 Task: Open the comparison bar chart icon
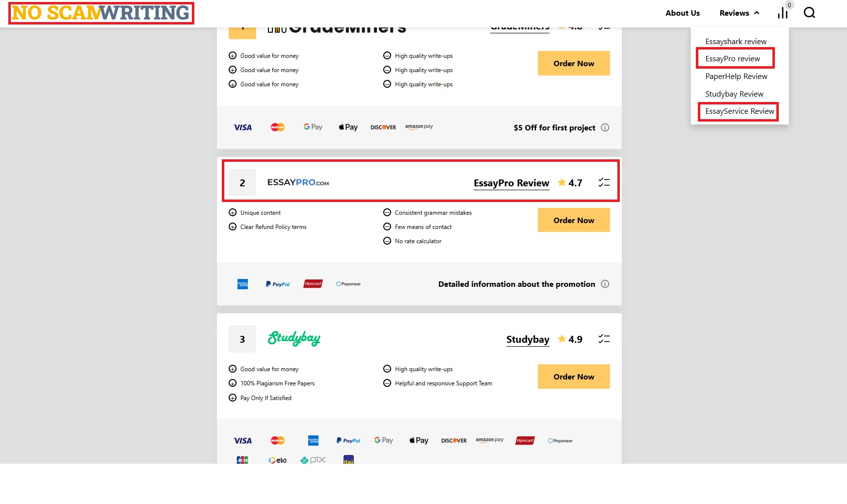(783, 13)
